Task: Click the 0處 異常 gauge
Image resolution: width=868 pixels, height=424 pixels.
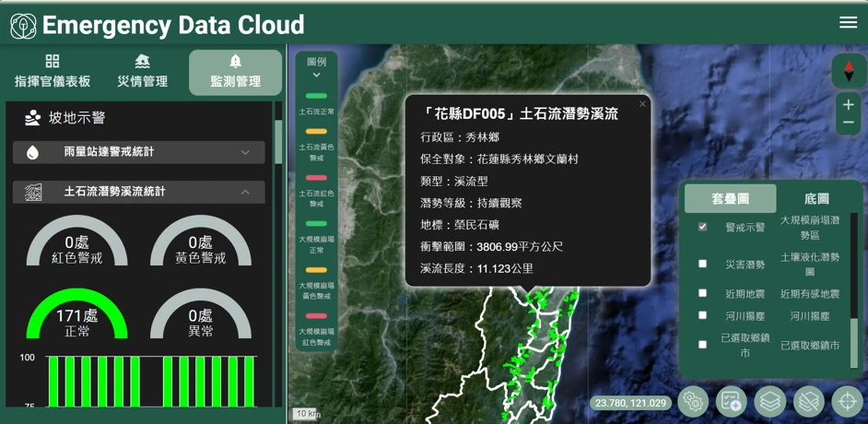Action: click(x=200, y=313)
